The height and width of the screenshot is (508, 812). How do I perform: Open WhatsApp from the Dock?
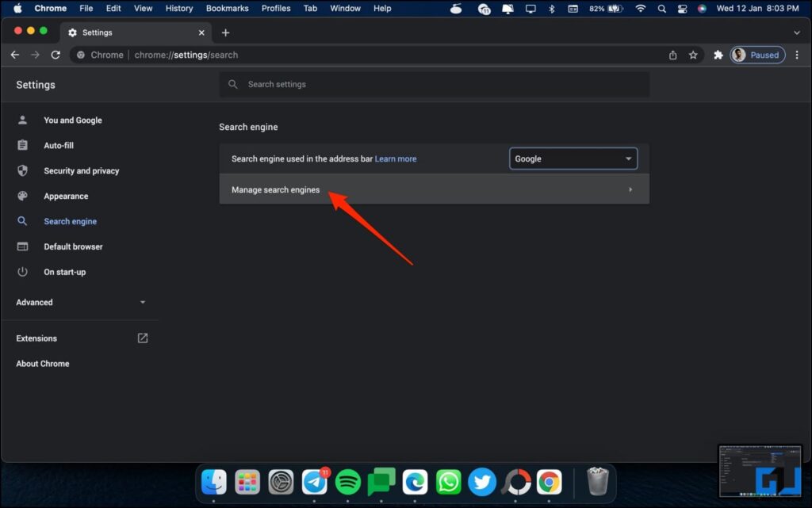(x=449, y=482)
